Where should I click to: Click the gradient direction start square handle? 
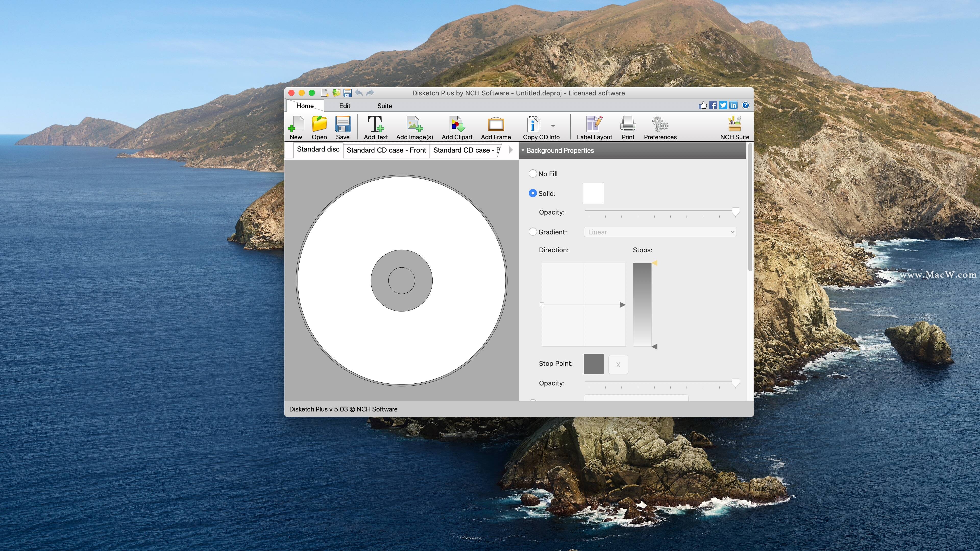point(542,305)
